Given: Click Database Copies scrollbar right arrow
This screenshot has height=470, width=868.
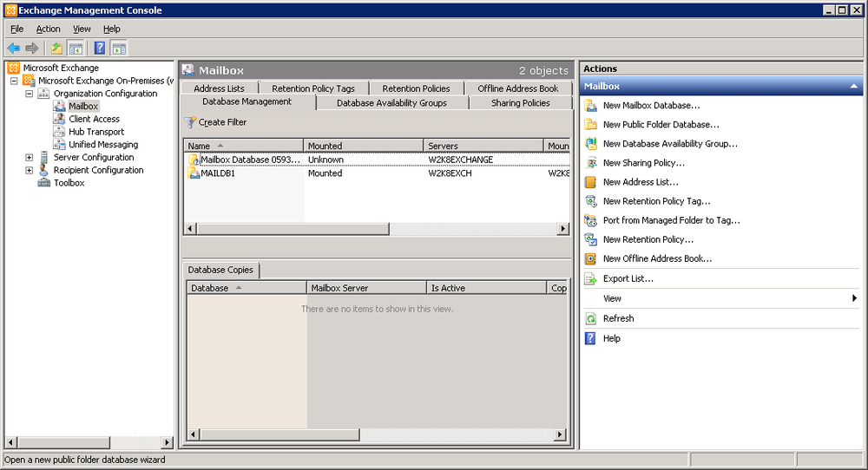Looking at the screenshot, I should [560, 434].
